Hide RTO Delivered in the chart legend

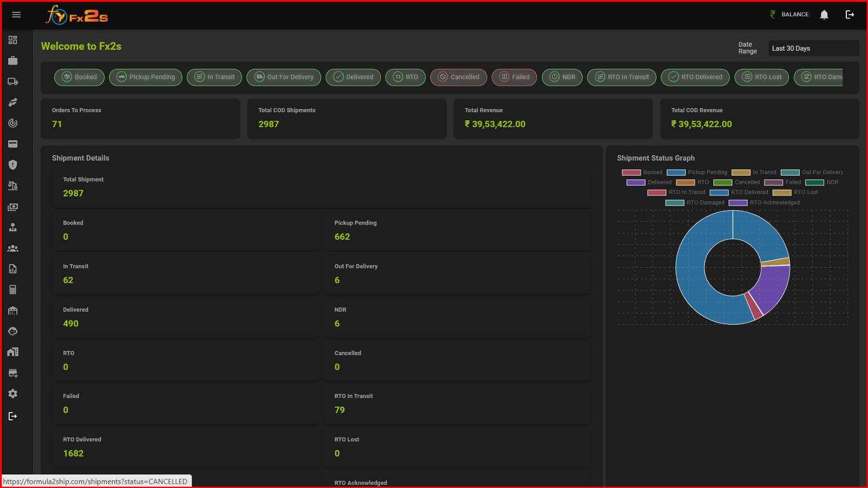(x=749, y=192)
